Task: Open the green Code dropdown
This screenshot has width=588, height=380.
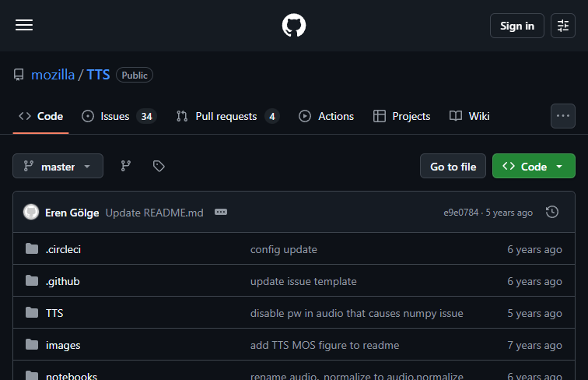Action: 534,166
